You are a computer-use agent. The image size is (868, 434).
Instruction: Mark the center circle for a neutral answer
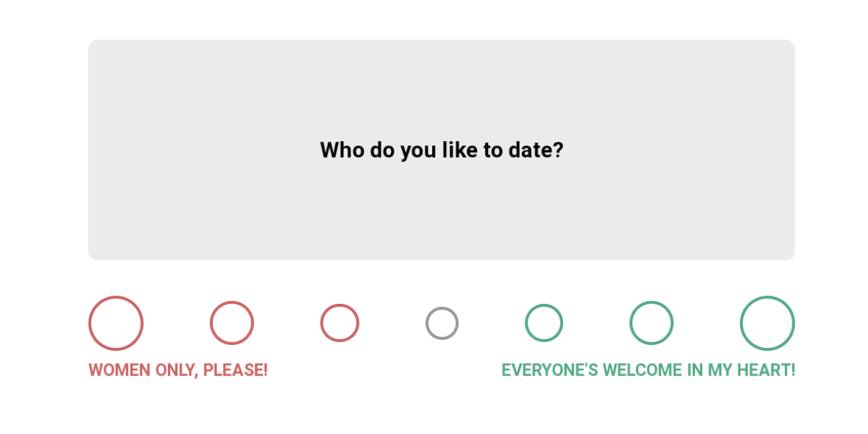point(442,323)
